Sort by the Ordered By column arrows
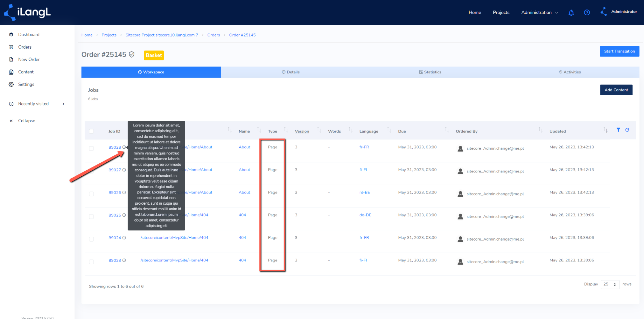The image size is (644, 319). click(x=540, y=130)
